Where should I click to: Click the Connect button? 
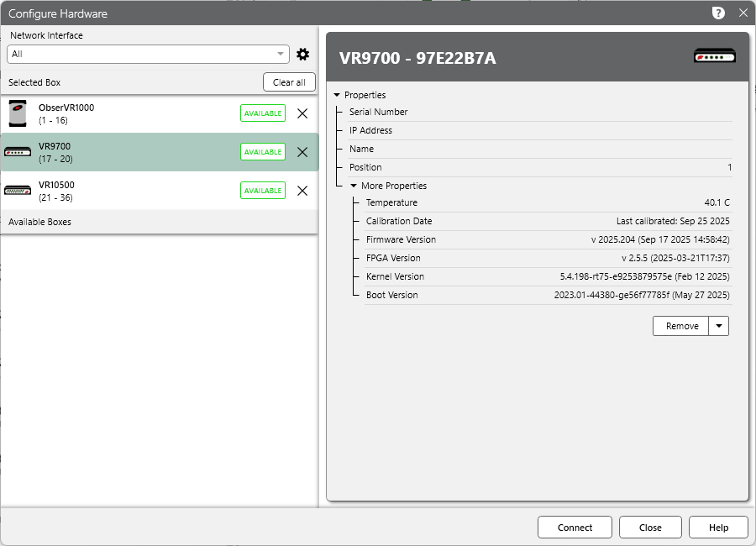575,528
